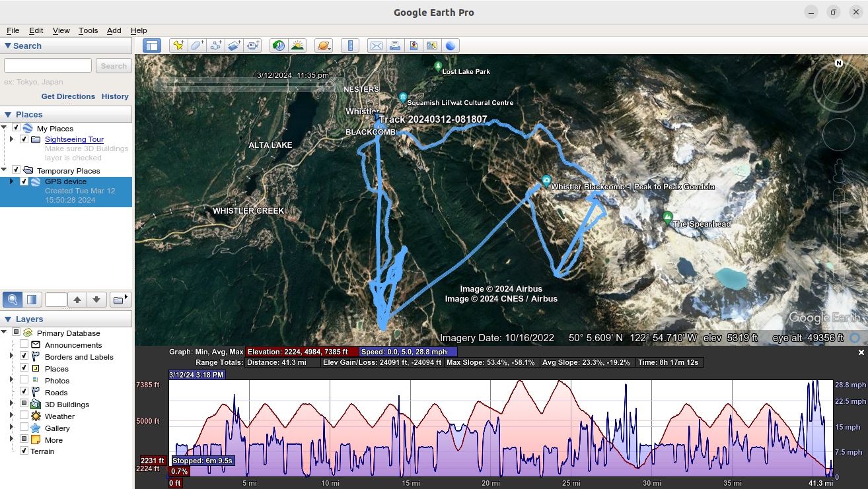Disable the Borders and Labels layer
This screenshot has width=868, height=489.
(x=24, y=356)
